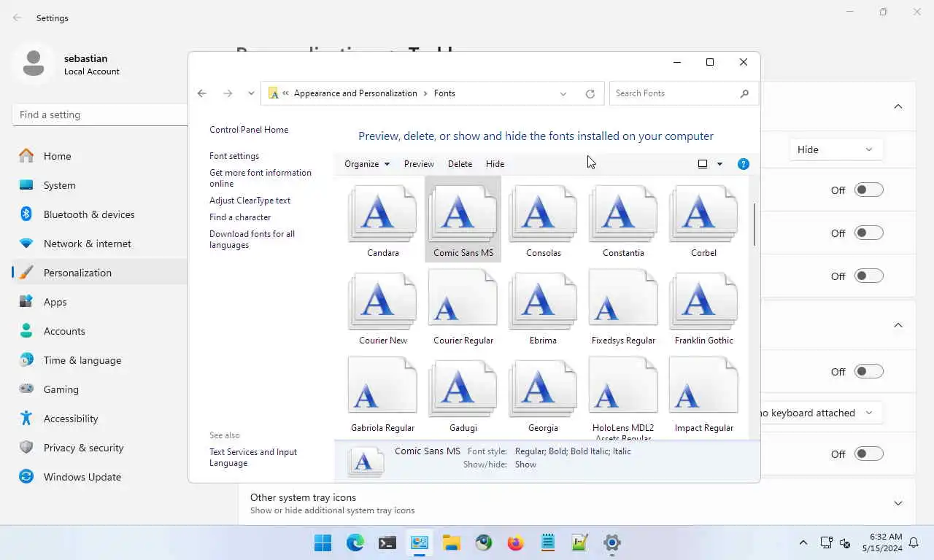Collapse the top Settings section chevron
The width and height of the screenshot is (934, 560).
(898, 106)
